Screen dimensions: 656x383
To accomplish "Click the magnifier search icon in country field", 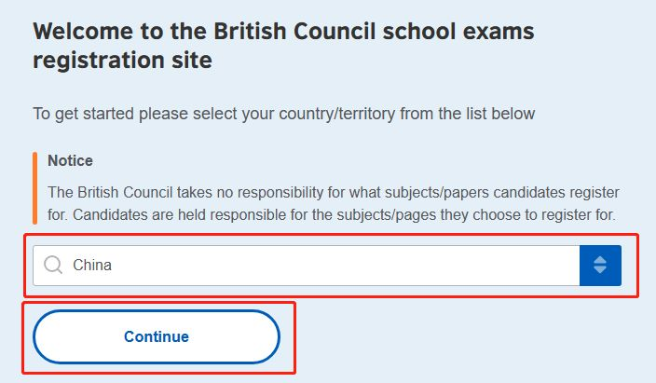I will pyautogui.click(x=53, y=265).
